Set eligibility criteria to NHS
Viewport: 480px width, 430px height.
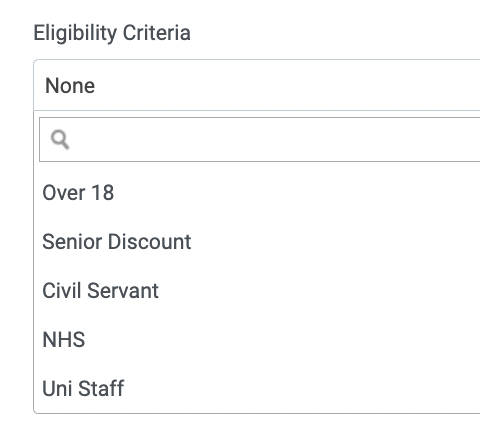point(257,340)
